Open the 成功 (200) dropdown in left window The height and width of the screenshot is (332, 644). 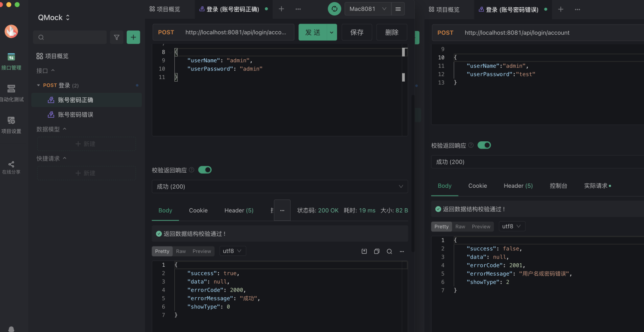(280, 186)
